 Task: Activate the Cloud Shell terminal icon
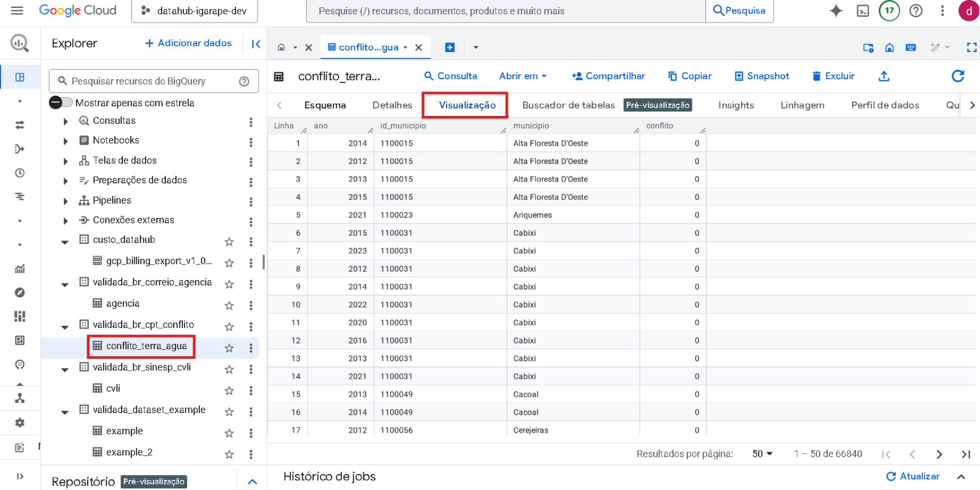863,11
